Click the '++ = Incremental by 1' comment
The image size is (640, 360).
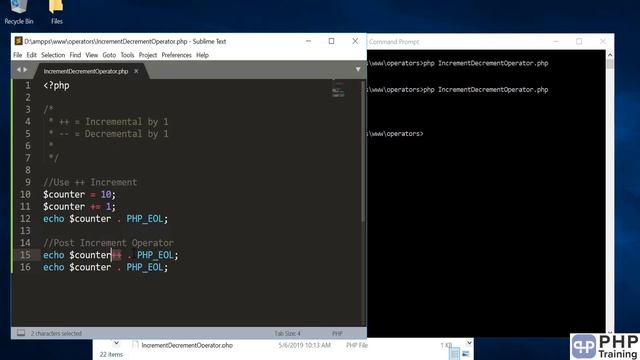click(113, 122)
